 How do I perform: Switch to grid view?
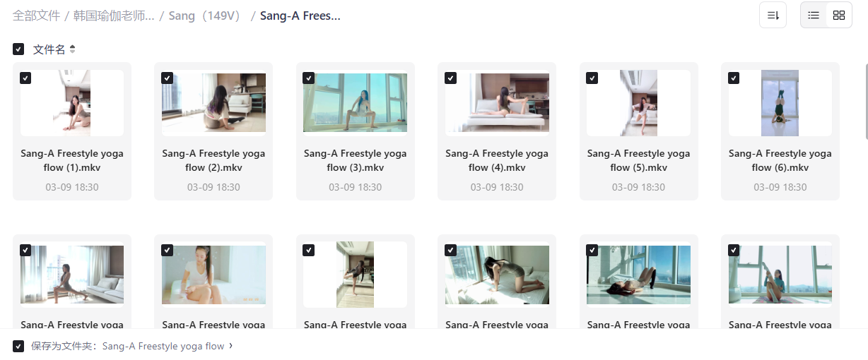click(839, 15)
